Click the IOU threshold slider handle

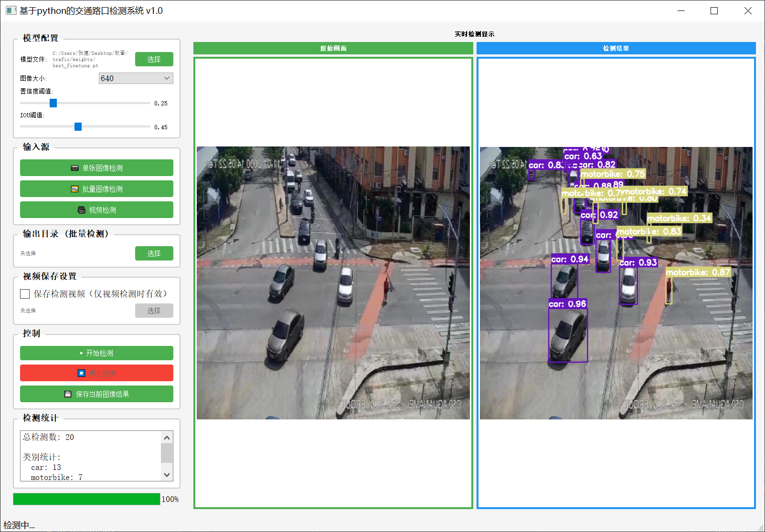pyautogui.click(x=78, y=126)
